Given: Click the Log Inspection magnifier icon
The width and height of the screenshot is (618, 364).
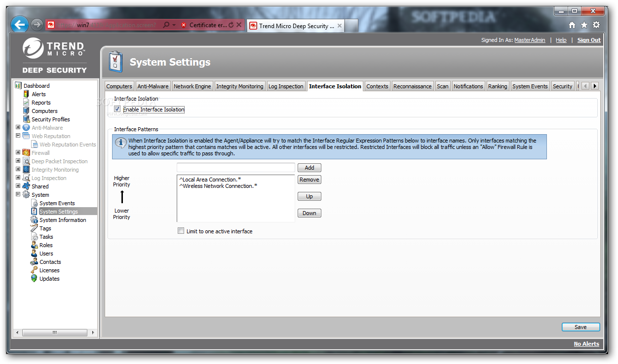Looking at the screenshot, I should pos(26,178).
